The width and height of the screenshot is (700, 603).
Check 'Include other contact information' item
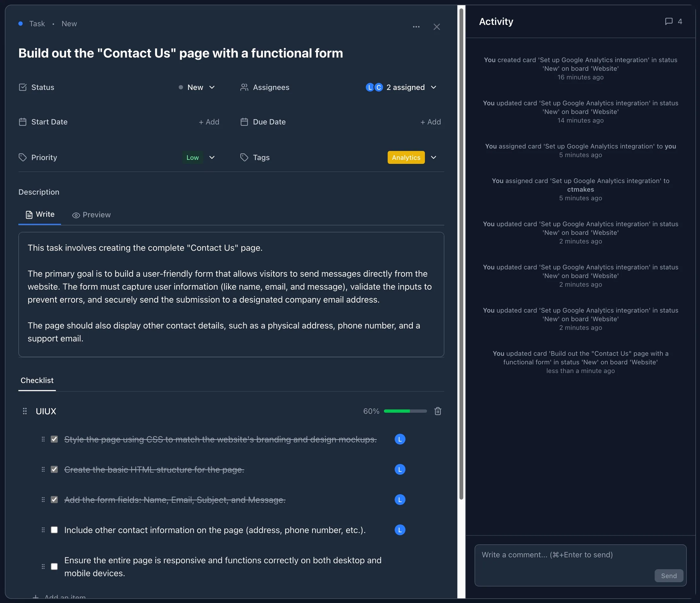point(54,530)
